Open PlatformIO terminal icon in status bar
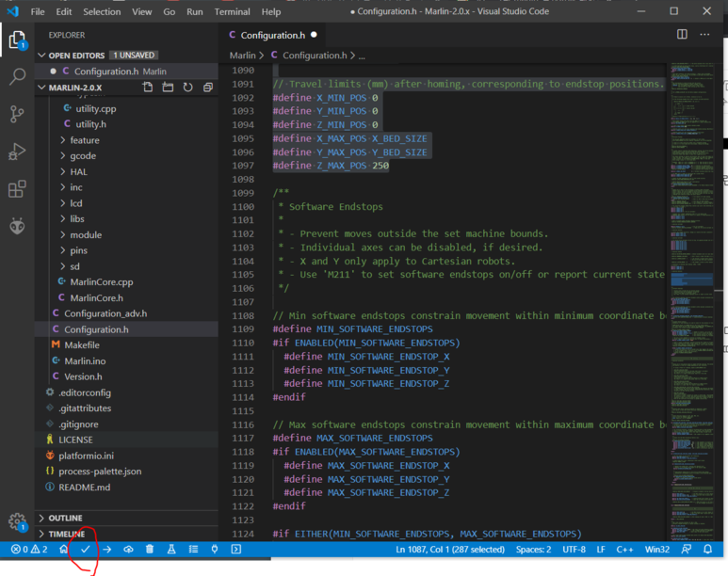This screenshot has width=728, height=576. tap(235, 550)
